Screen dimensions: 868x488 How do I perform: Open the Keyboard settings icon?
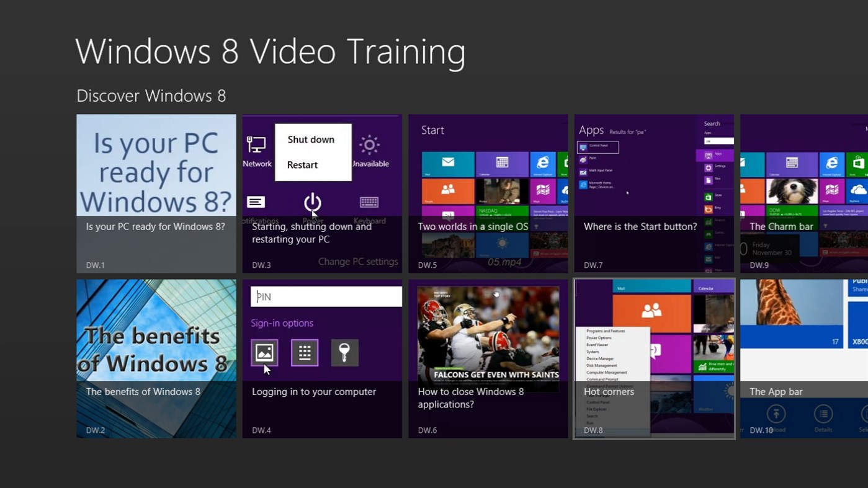[369, 203]
